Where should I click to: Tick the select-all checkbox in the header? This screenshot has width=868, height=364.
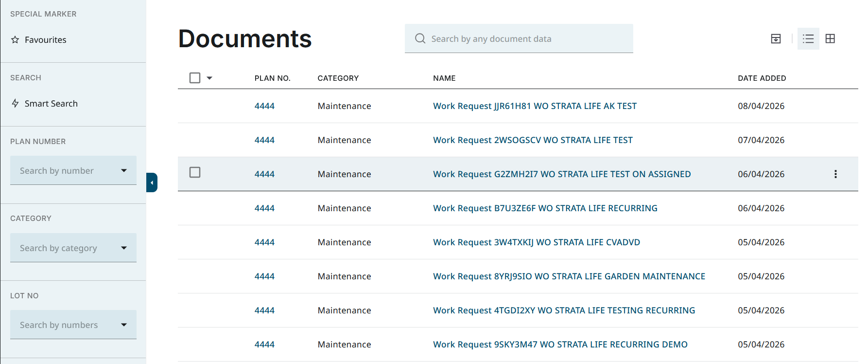tap(195, 78)
